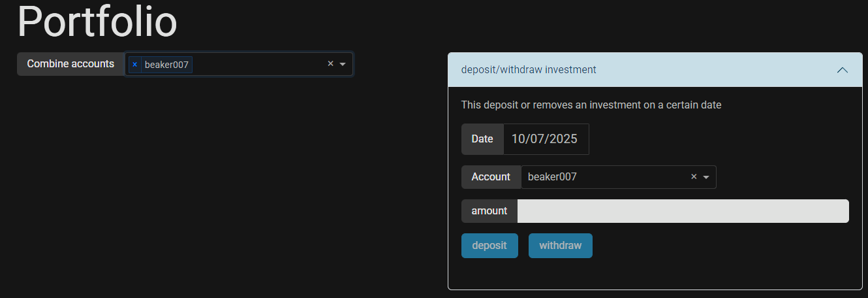Expand the Account dropdown arrow
868x298 pixels.
tap(706, 177)
